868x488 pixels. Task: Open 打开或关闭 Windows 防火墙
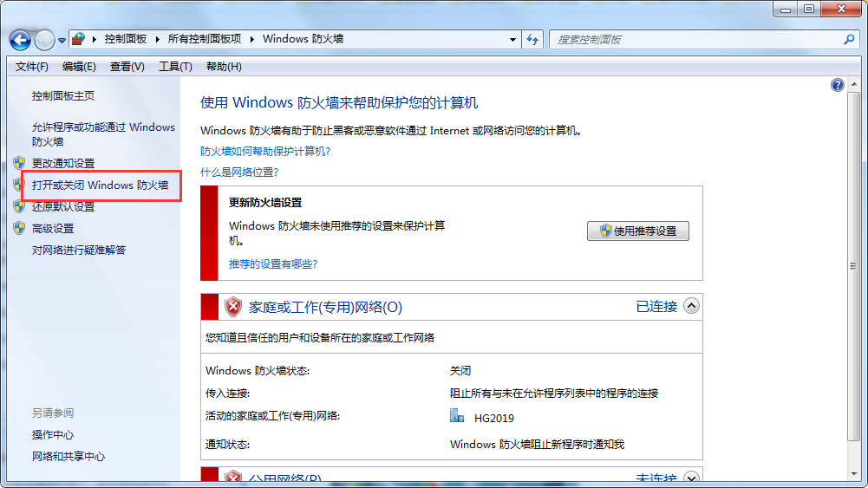101,185
